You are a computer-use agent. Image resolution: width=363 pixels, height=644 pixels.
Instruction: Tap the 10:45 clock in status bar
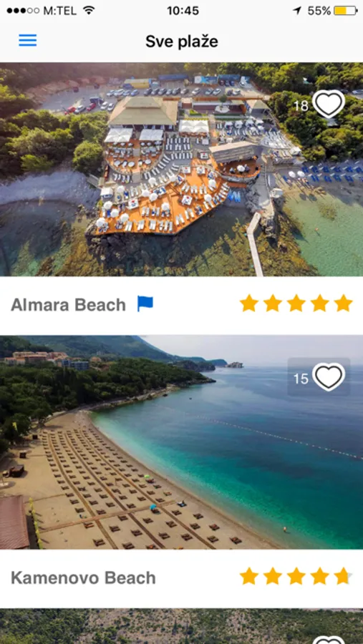point(183,11)
